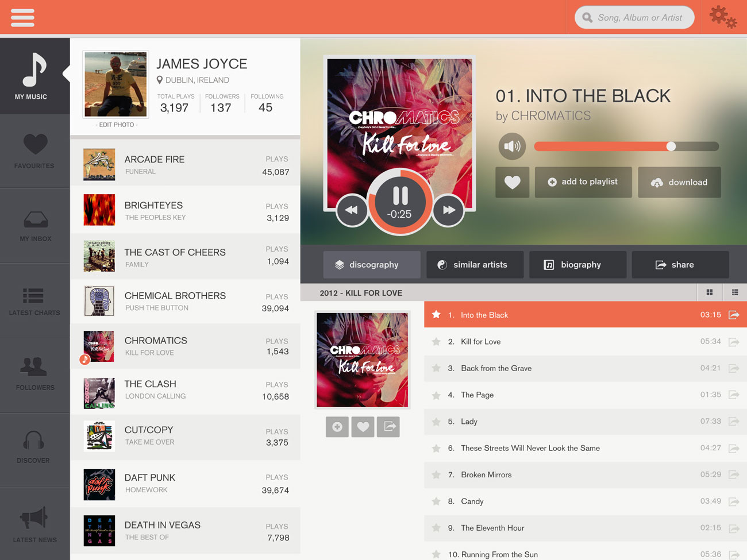Star the Lady track
Viewport: 747px width, 560px height.
coord(436,422)
